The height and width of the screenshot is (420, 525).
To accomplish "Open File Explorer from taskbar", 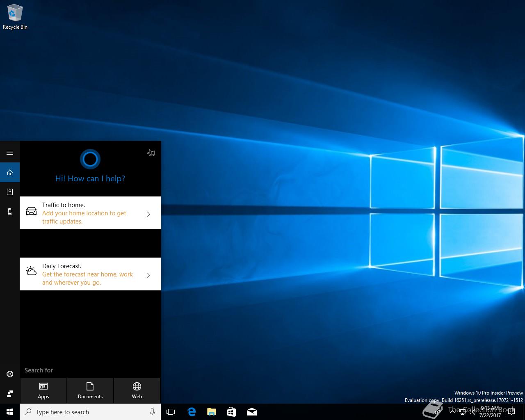I will (x=211, y=412).
